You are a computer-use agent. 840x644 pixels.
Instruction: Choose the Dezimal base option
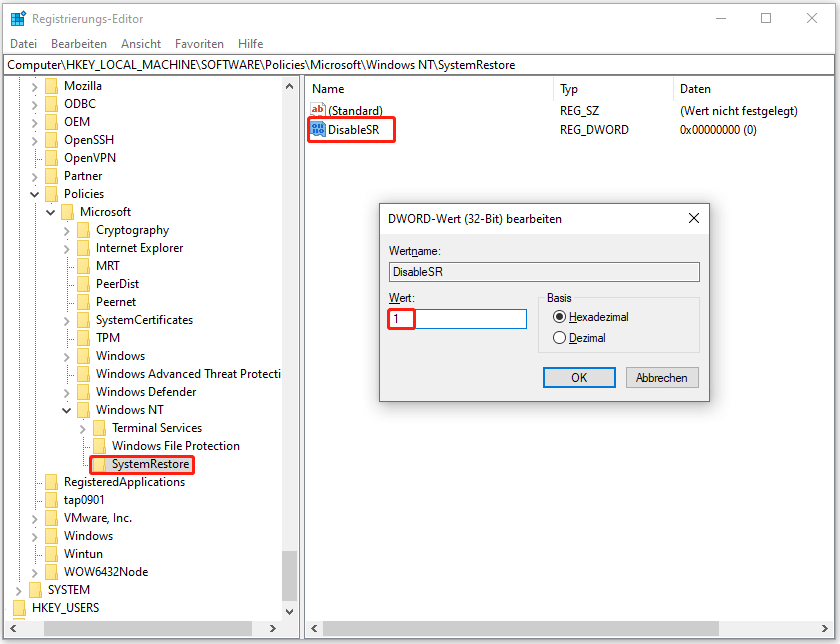coord(559,338)
